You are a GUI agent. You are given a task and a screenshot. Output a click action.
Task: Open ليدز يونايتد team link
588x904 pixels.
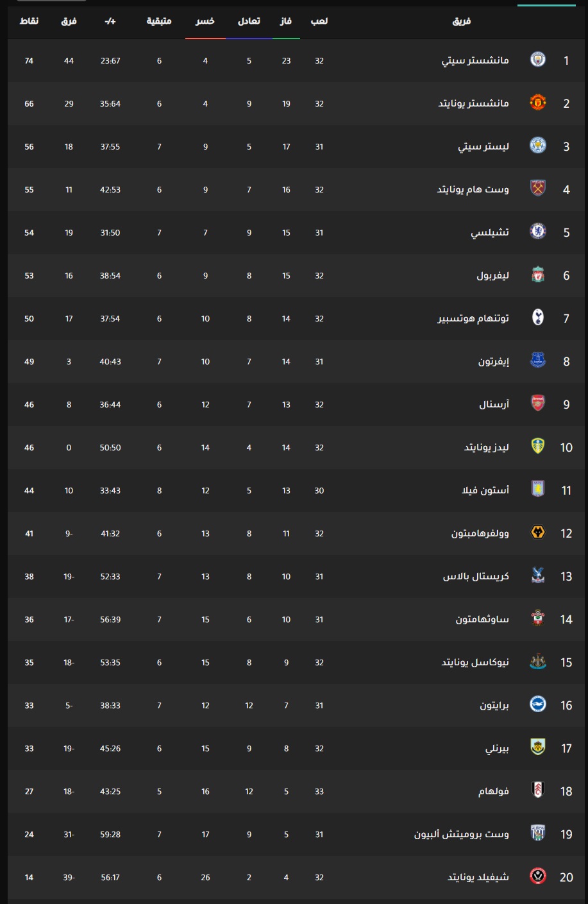(487, 447)
